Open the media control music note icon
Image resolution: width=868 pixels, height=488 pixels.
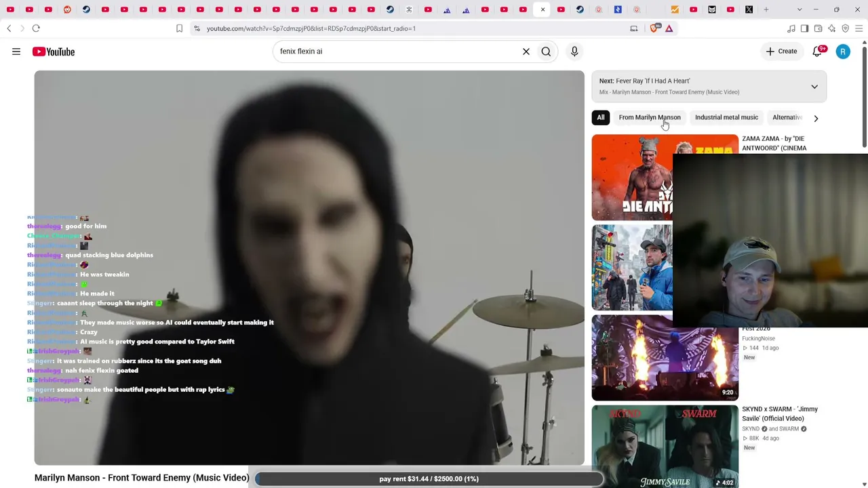pyautogui.click(x=791, y=28)
